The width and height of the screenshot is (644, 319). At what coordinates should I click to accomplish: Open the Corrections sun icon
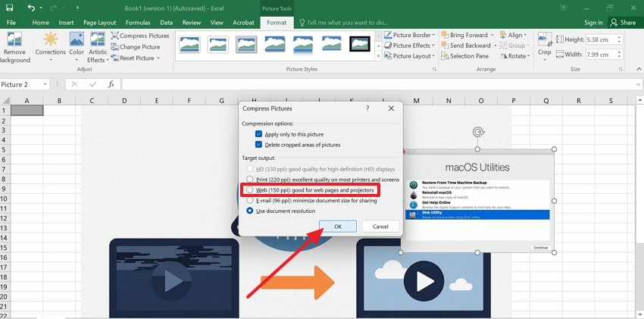click(51, 39)
